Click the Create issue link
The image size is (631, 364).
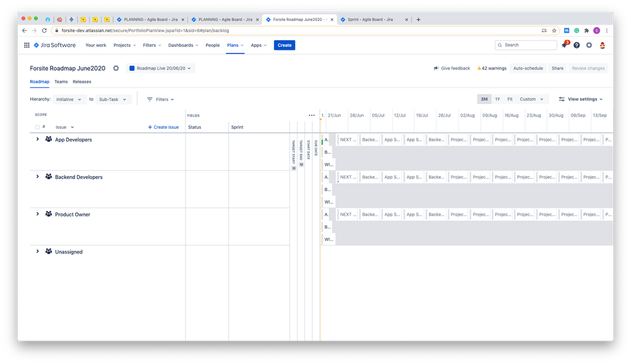(x=164, y=127)
